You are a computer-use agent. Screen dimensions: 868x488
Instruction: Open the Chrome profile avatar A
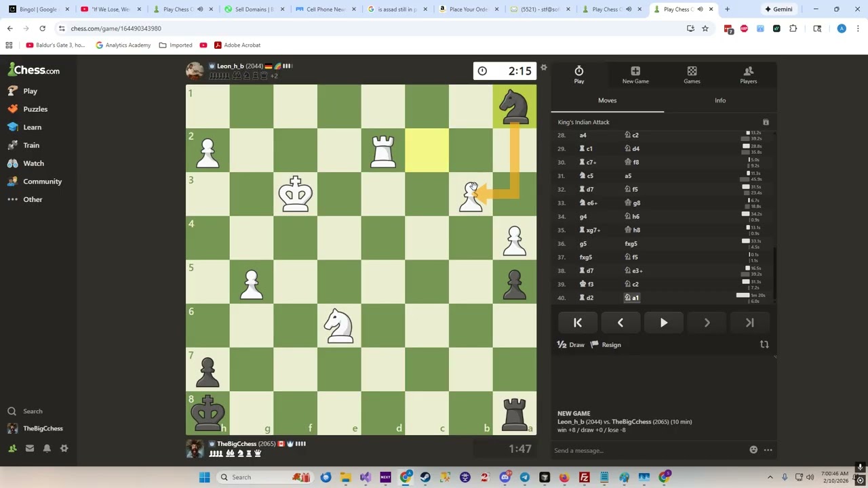click(842, 28)
